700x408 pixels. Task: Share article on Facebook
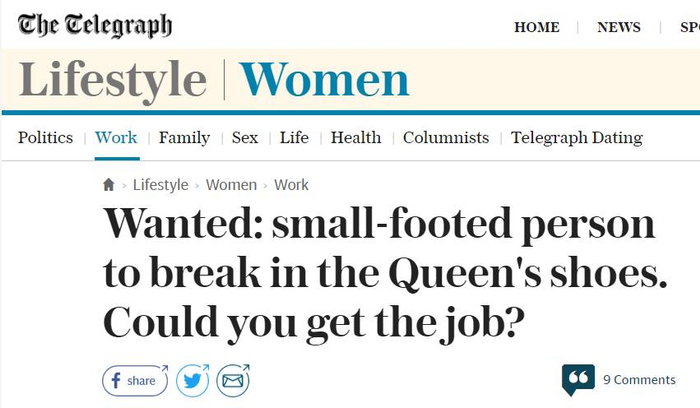(134, 380)
